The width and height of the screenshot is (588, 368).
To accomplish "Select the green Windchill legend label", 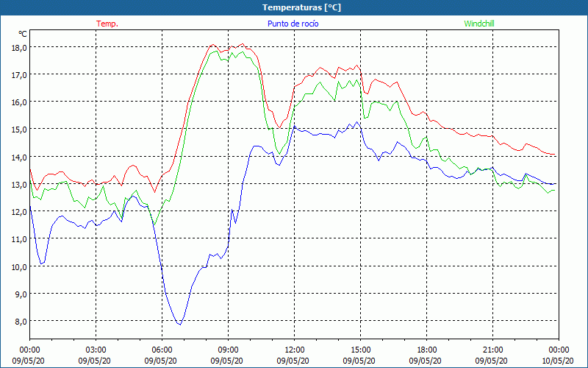I will click(x=479, y=24).
